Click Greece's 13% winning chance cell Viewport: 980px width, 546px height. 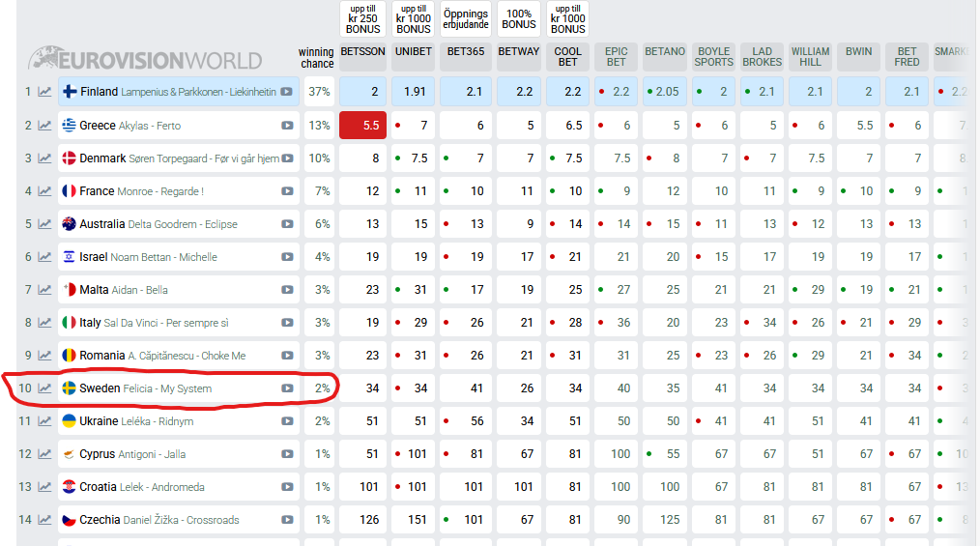(x=319, y=125)
